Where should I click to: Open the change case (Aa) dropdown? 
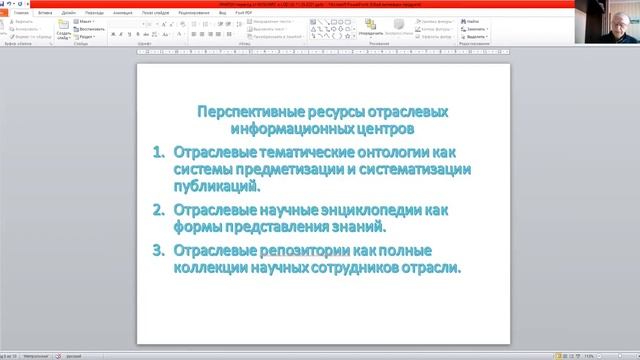[166, 34]
